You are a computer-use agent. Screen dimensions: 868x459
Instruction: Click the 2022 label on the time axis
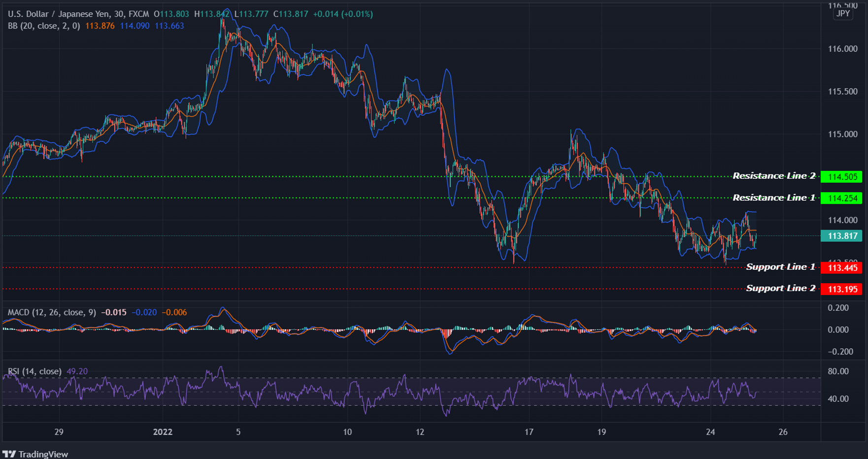pos(163,432)
